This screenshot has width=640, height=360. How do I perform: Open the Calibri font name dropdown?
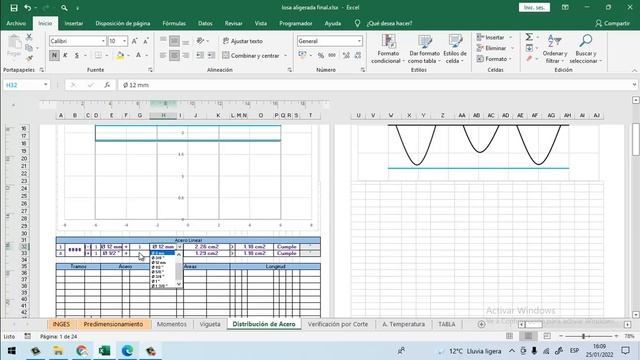(x=103, y=41)
